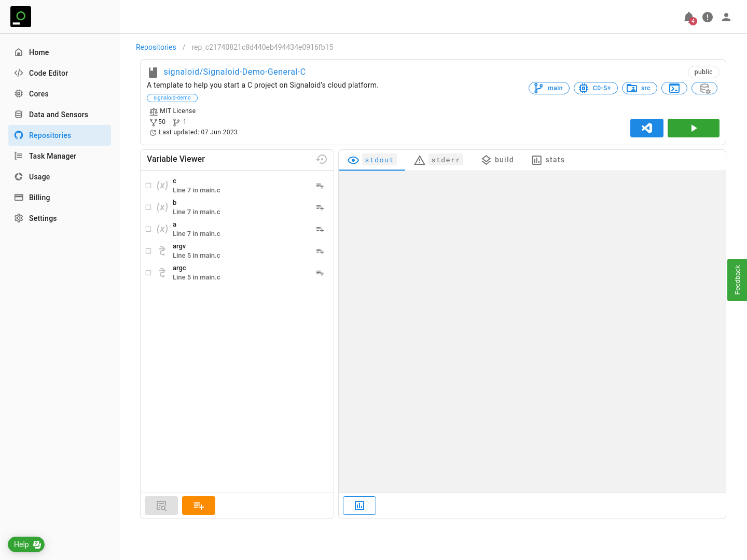Click the refresh icon in Variable Viewer

[x=322, y=159]
